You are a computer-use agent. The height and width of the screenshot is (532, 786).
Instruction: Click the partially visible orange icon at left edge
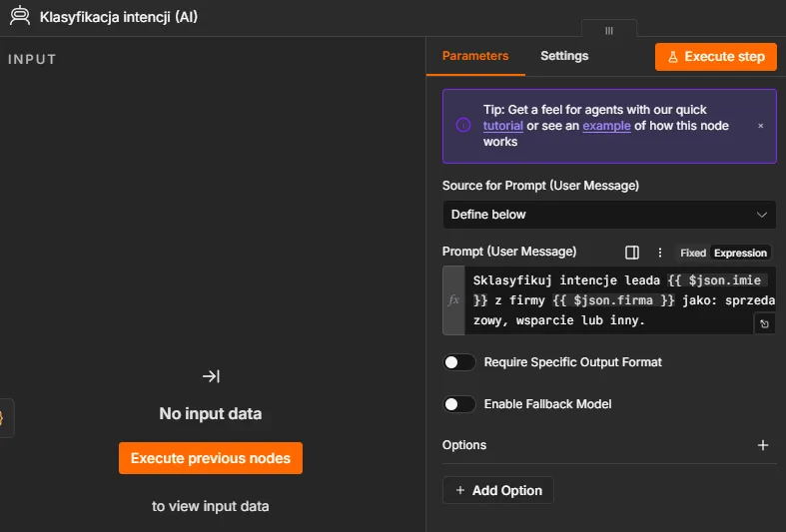(3, 418)
